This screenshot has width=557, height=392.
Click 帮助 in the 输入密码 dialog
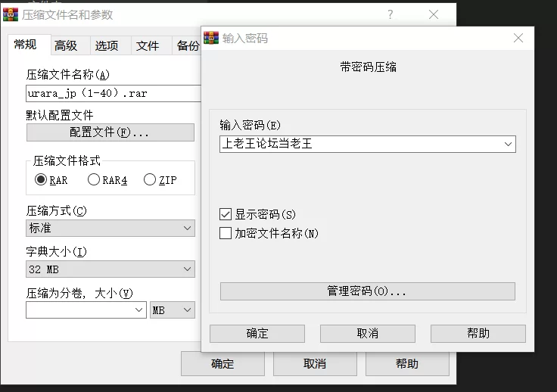[x=478, y=334]
